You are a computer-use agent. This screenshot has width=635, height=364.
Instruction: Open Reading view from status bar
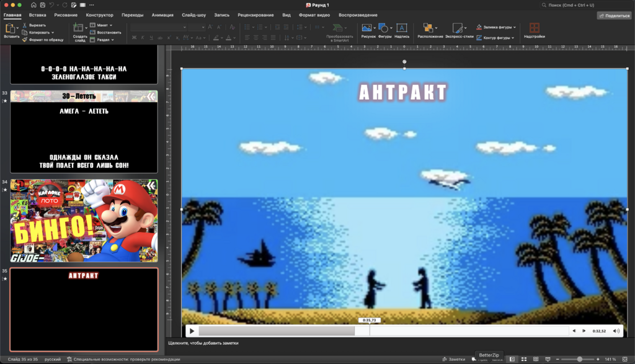pos(536,359)
